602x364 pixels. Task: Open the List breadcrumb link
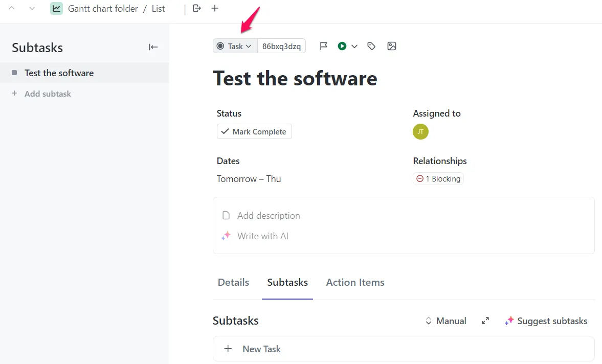point(158,9)
